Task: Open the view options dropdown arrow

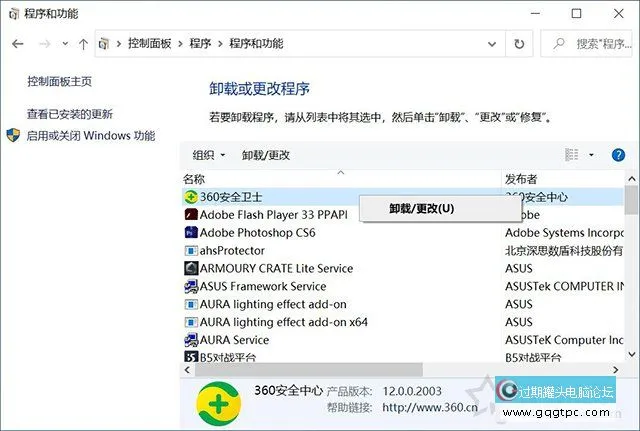Action: [591, 155]
